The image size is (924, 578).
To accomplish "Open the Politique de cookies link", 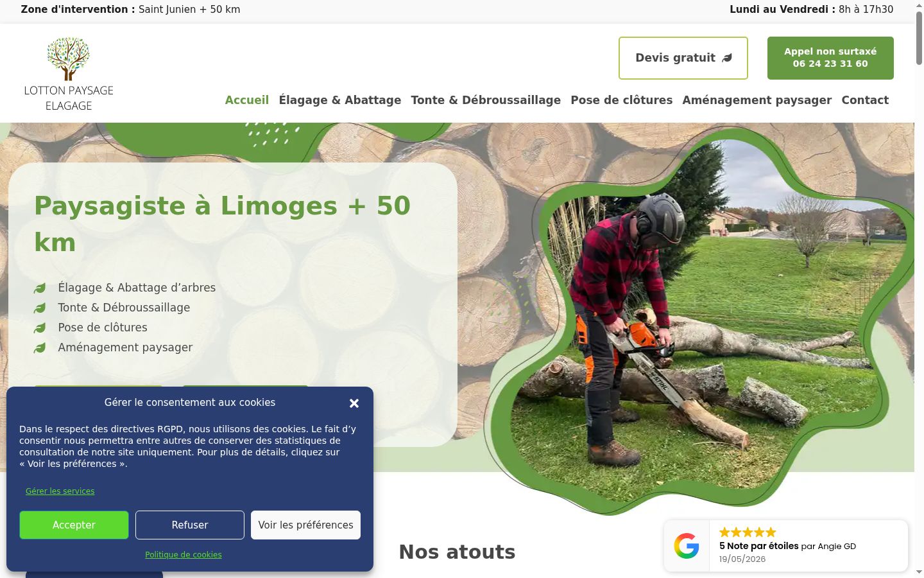I will 184,555.
